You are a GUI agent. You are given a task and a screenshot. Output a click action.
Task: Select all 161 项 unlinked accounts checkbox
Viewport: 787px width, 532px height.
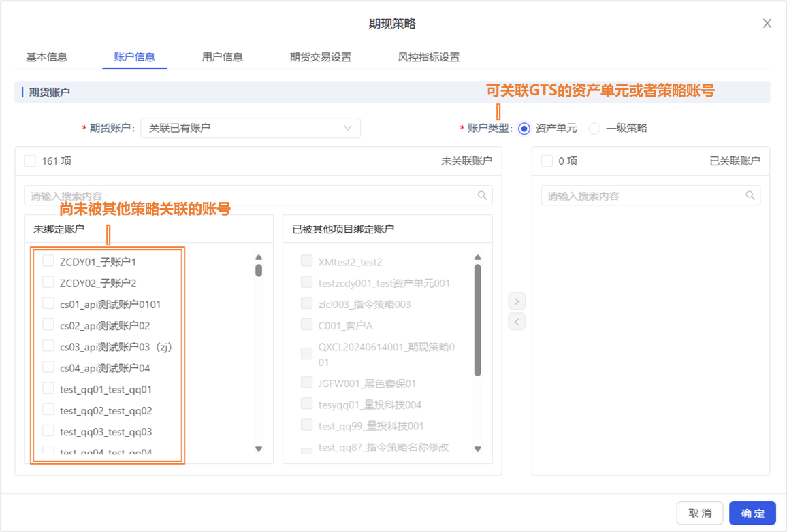coord(30,161)
